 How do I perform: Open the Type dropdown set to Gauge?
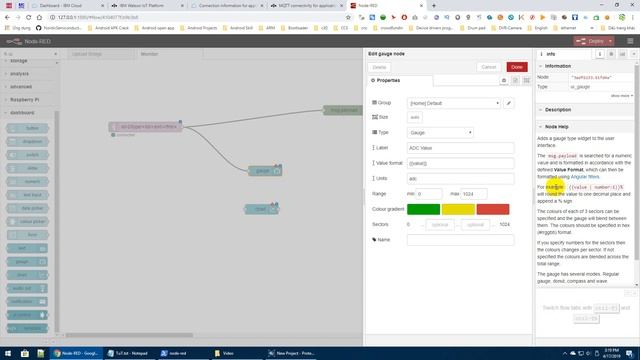(x=440, y=133)
